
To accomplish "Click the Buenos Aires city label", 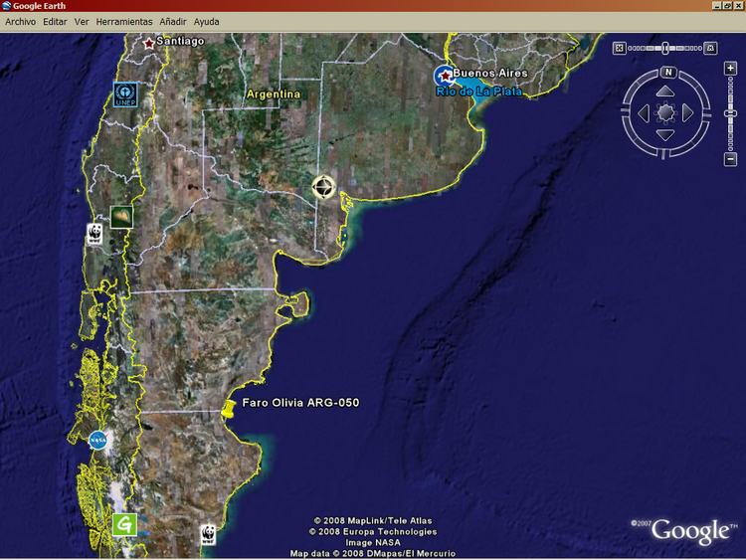I will pyautogui.click(x=490, y=73).
